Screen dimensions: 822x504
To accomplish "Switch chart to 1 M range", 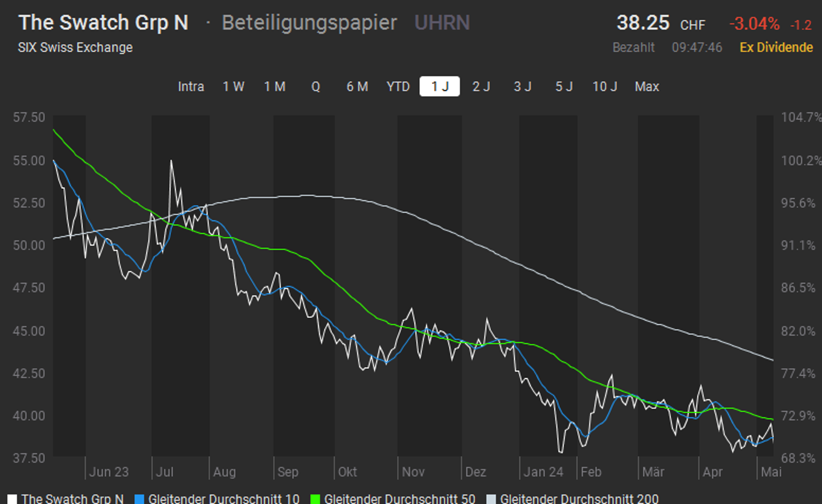I will [x=275, y=87].
